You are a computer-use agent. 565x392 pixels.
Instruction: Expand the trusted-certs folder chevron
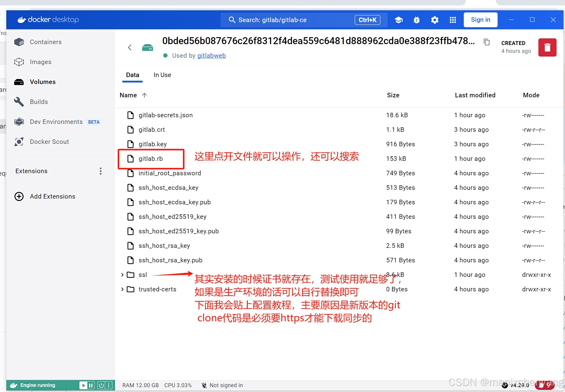[x=122, y=289]
